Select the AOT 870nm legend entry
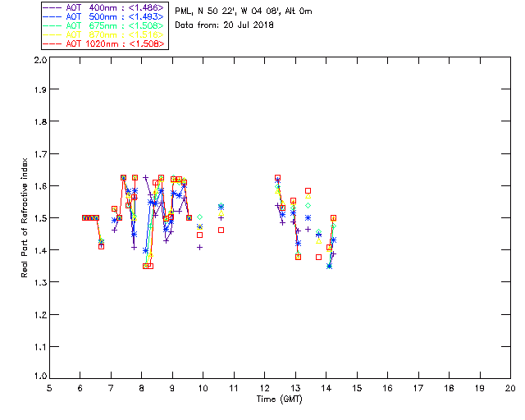The width and height of the screenshot is (525, 420). tap(103, 34)
